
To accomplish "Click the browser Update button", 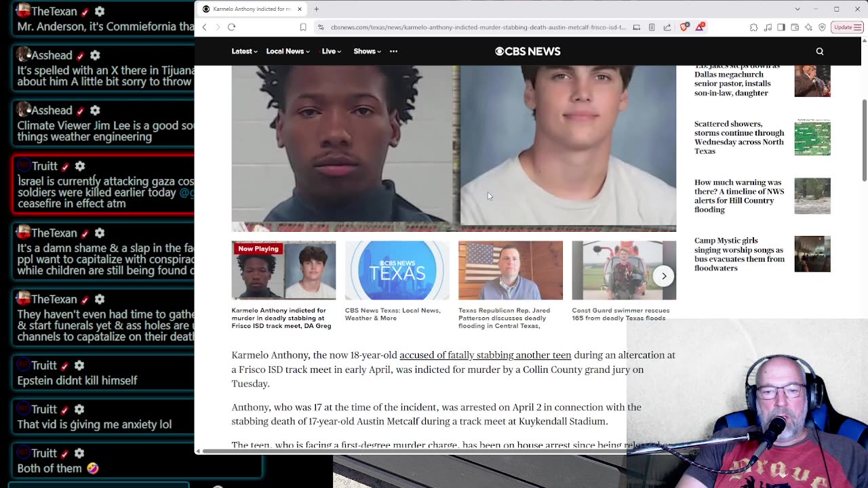I will coord(843,27).
